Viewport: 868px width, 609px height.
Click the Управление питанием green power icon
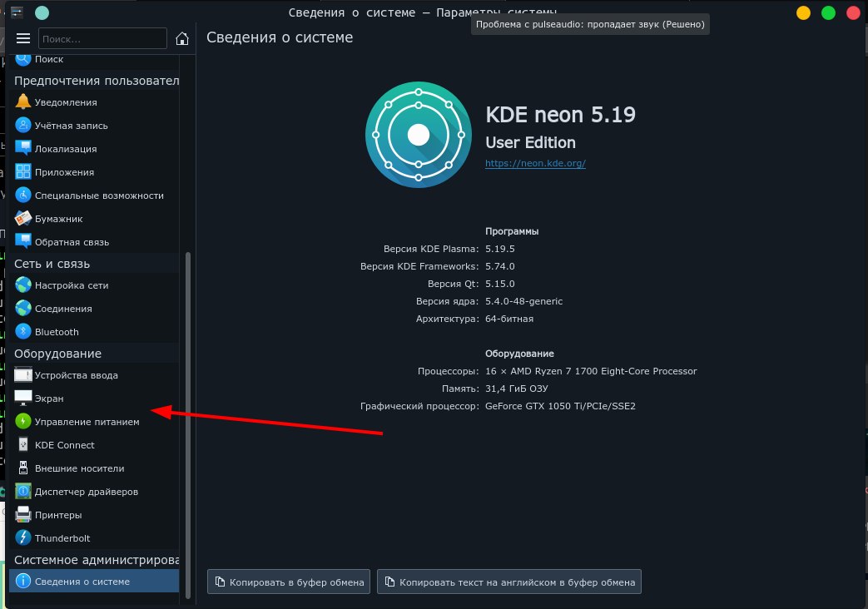(x=22, y=421)
